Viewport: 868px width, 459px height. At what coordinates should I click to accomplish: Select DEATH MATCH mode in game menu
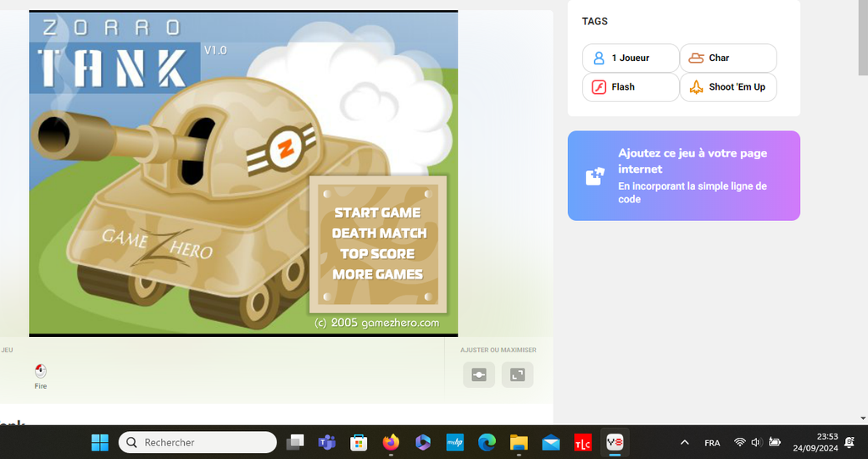[x=379, y=233]
